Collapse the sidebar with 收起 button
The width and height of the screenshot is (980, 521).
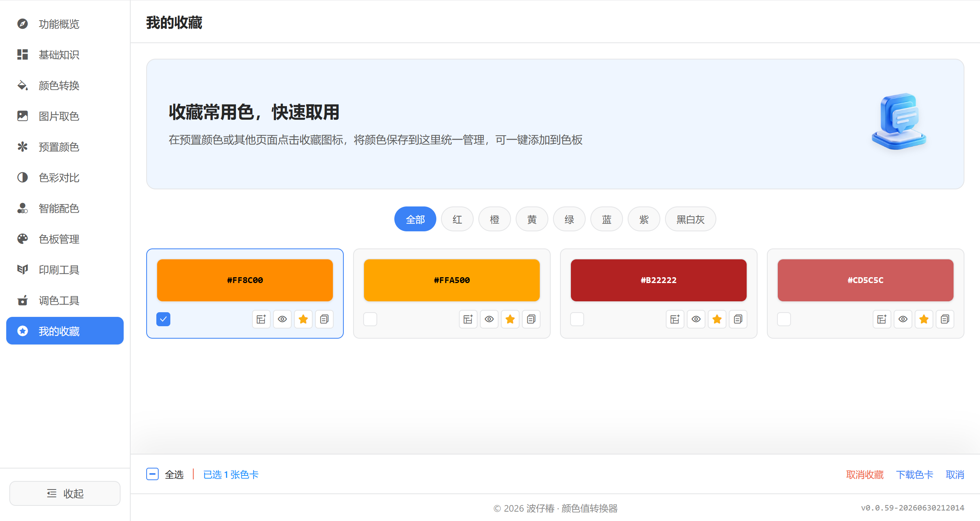(x=65, y=493)
